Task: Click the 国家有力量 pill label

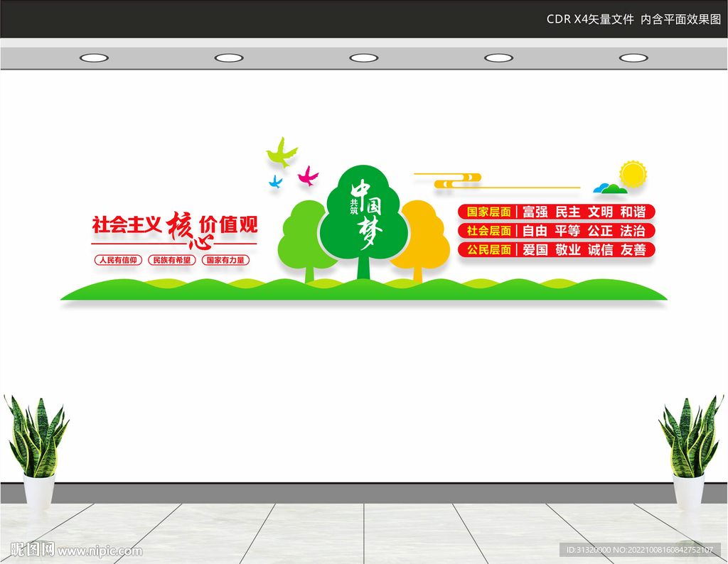Action: point(225,260)
